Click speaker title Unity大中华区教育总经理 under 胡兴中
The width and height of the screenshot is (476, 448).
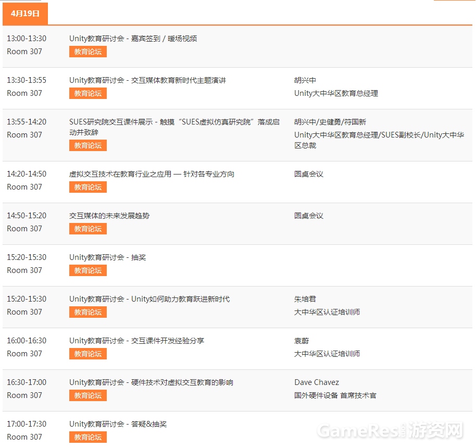pos(336,93)
